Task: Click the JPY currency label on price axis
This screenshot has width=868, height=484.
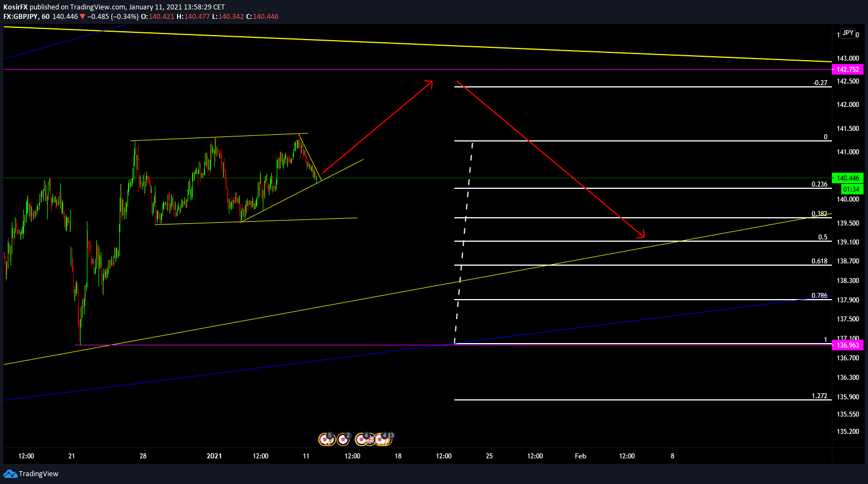Action: coord(847,33)
